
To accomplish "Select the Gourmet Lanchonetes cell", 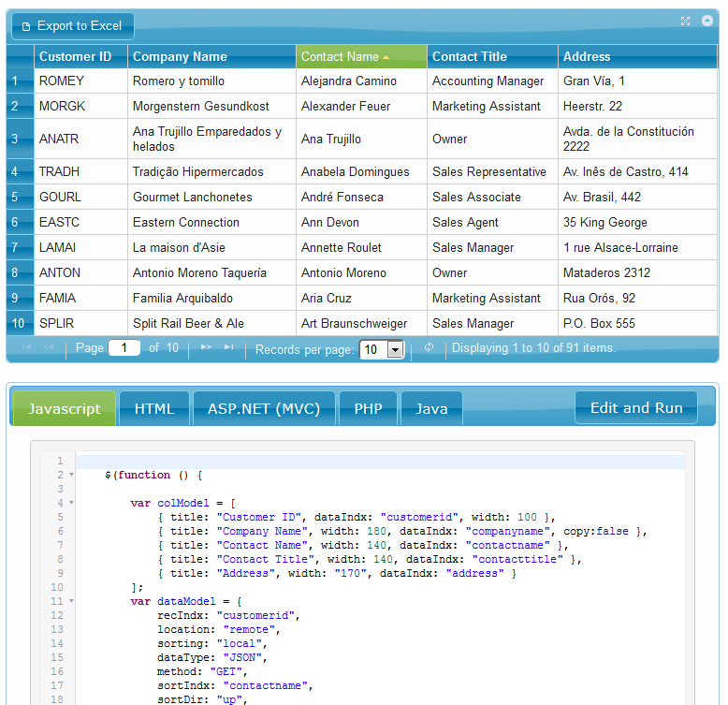I will [x=211, y=197].
